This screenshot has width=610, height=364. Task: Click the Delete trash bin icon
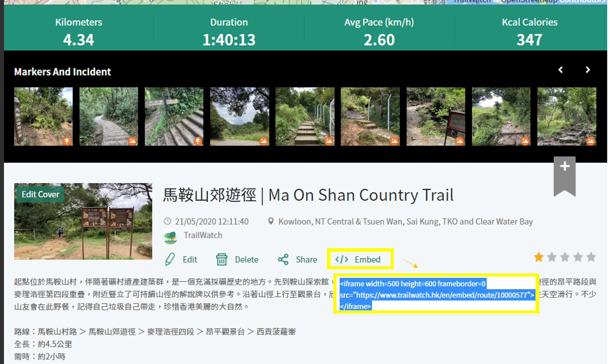pyautogui.click(x=222, y=259)
